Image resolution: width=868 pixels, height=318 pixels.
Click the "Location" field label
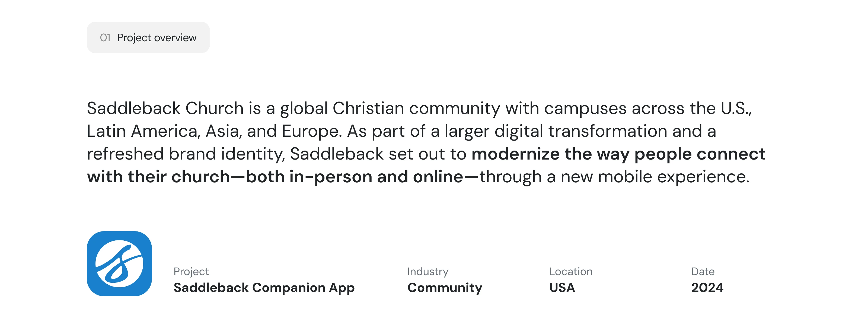[570, 271]
